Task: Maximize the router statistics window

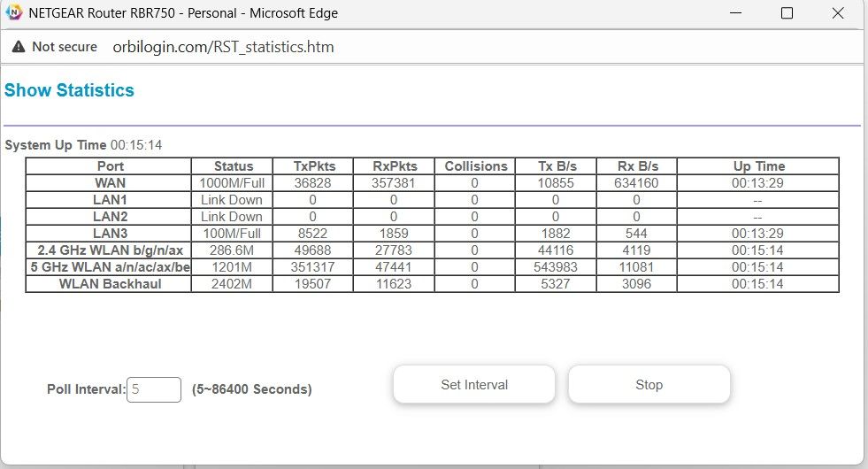Action: [x=787, y=13]
